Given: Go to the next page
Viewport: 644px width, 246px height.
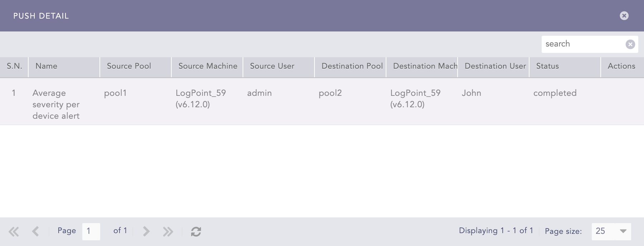Looking at the screenshot, I should 146,231.
